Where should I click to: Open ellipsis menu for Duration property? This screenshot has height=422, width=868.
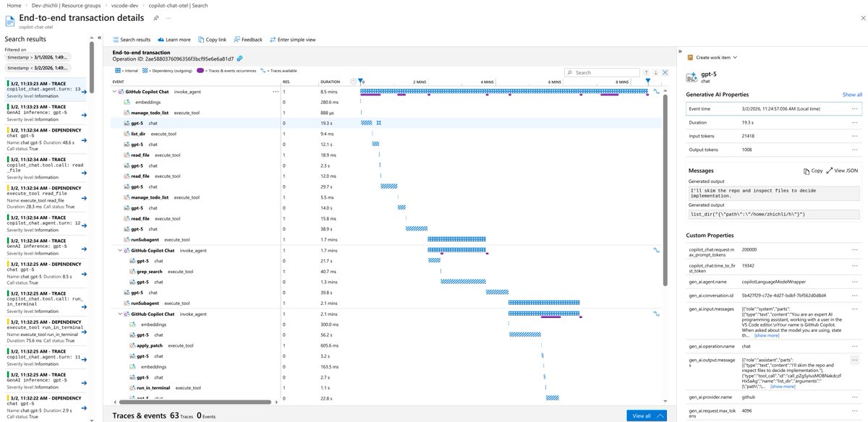(x=854, y=123)
